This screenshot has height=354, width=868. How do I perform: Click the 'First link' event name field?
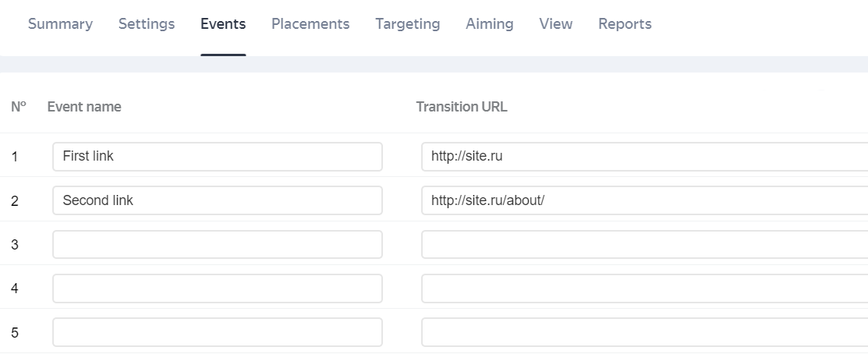coord(218,157)
